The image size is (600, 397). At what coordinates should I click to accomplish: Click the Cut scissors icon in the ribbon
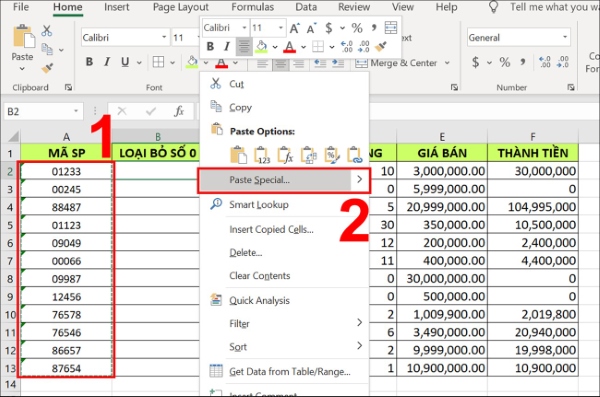(x=47, y=31)
